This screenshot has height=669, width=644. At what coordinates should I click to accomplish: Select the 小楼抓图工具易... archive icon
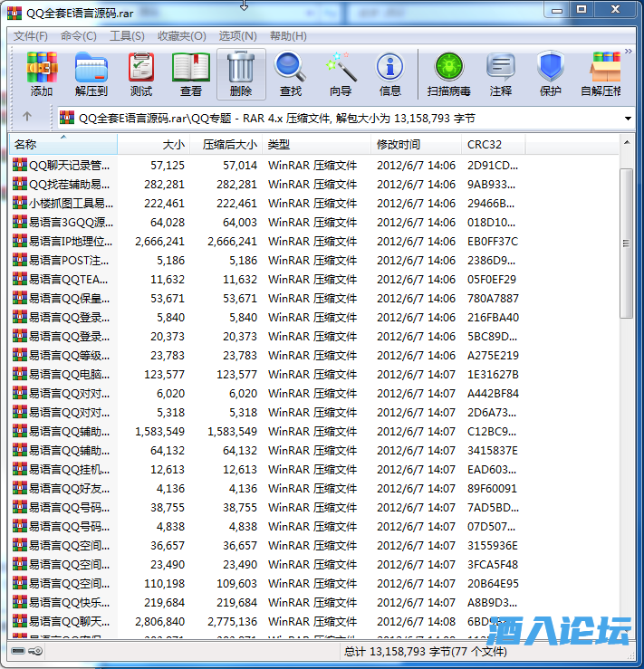(20, 203)
